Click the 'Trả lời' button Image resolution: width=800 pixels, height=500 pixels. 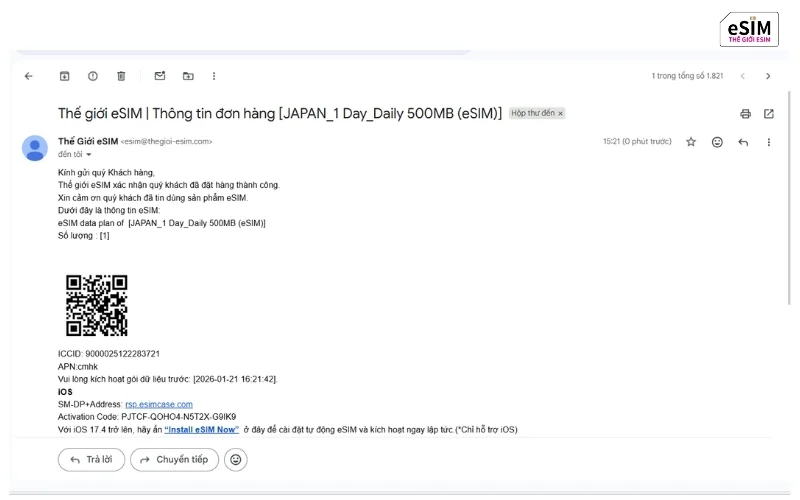(x=91, y=460)
